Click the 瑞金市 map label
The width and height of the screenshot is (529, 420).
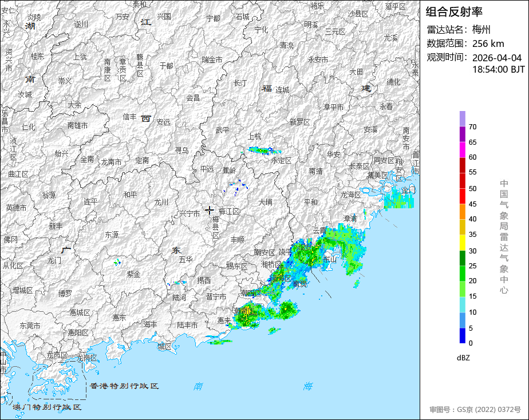[212, 60]
